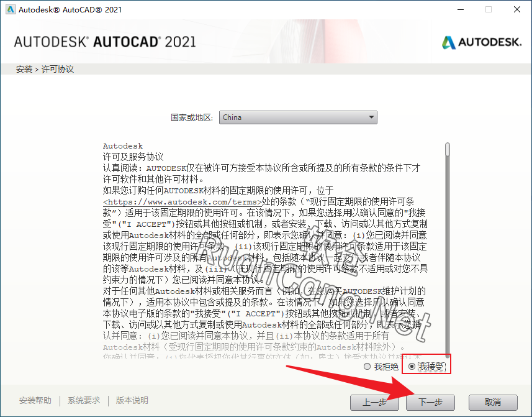Close the AutoCAD installer window
The image size is (532, 417).
click(x=516, y=9)
